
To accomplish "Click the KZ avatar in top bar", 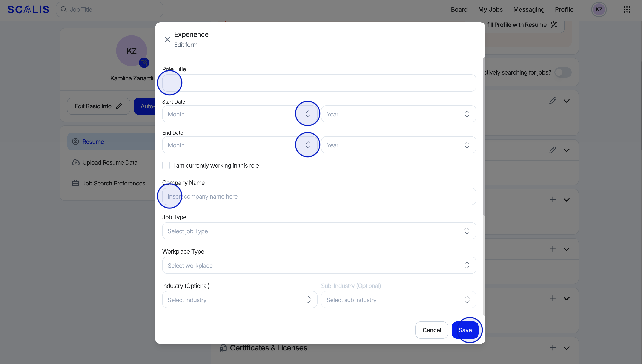I will point(599,9).
